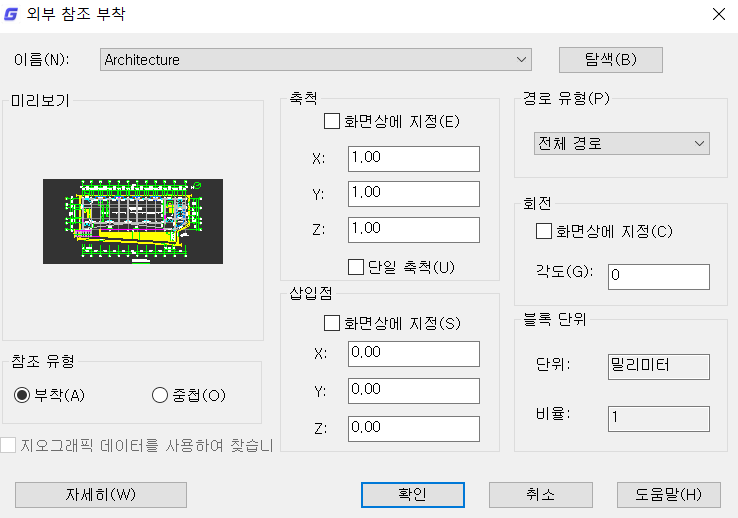Click the 도움말(H) help button
Image resolution: width=738 pixels, height=518 pixels.
[x=668, y=494]
